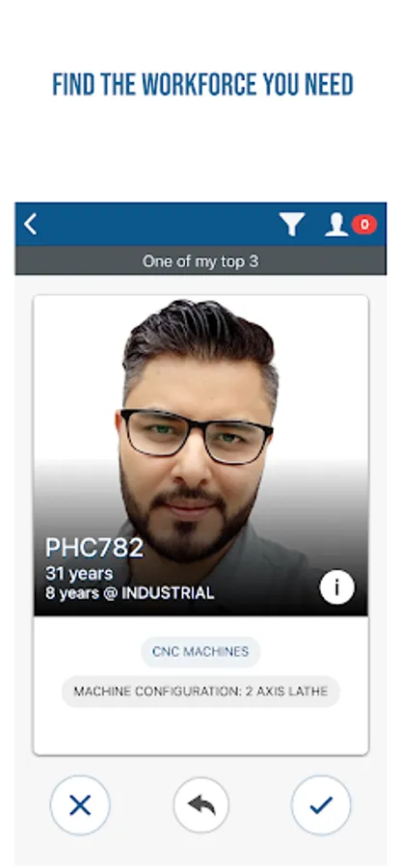Tap the One of my top 3 banner

point(200,260)
